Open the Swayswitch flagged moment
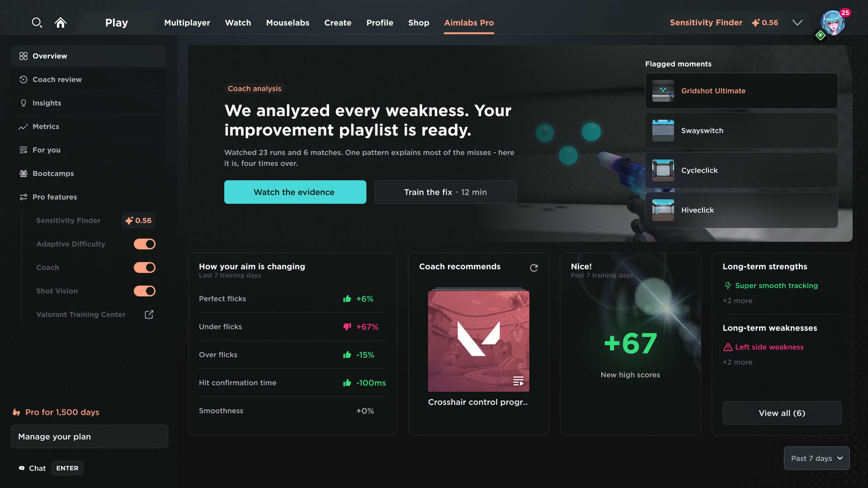This screenshot has width=868, height=488. point(741,131)
